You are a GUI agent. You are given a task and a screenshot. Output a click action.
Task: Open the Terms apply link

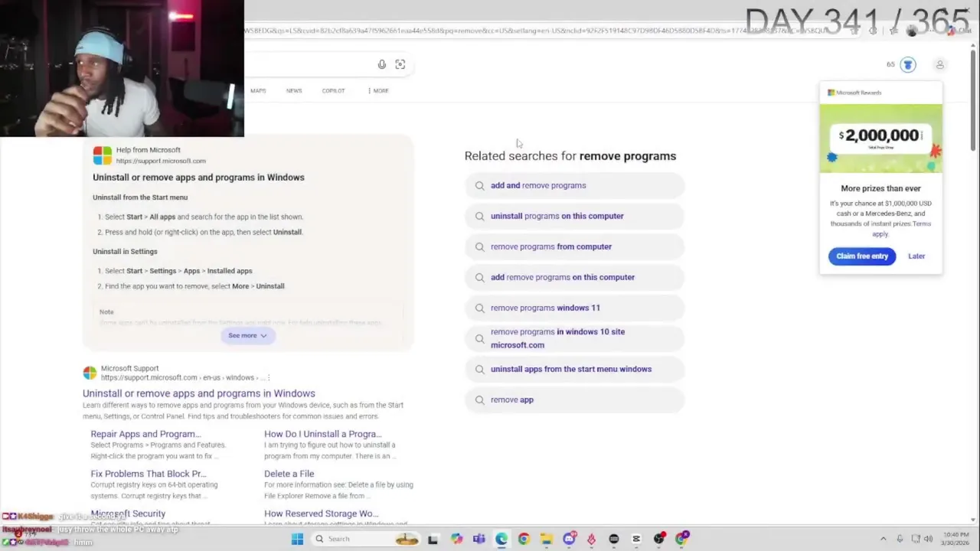tap(903, 229)
